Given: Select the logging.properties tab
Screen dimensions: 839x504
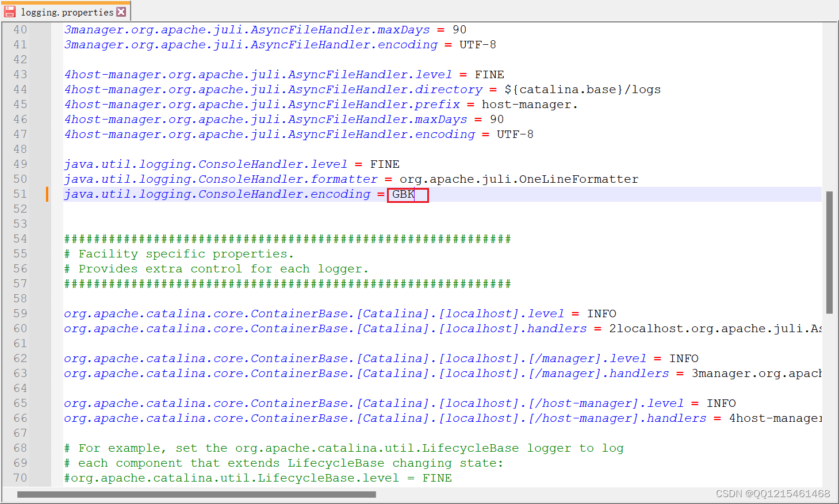Looking at the screenshot, I should [66, 11].
